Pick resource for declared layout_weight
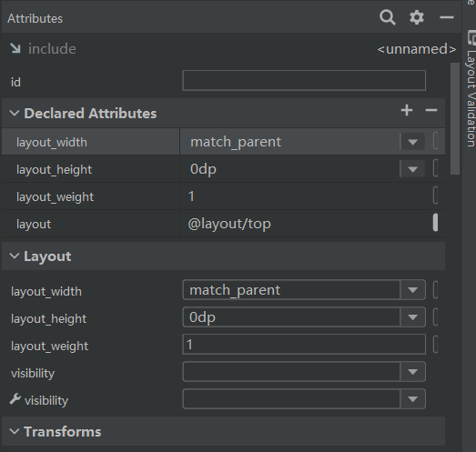 coord(435,195)
